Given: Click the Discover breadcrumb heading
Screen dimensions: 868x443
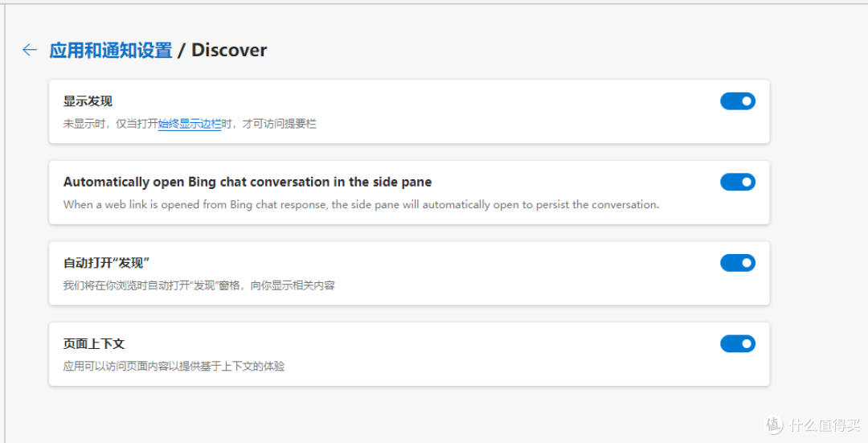Looking at the screenshot, I should 229,50.
